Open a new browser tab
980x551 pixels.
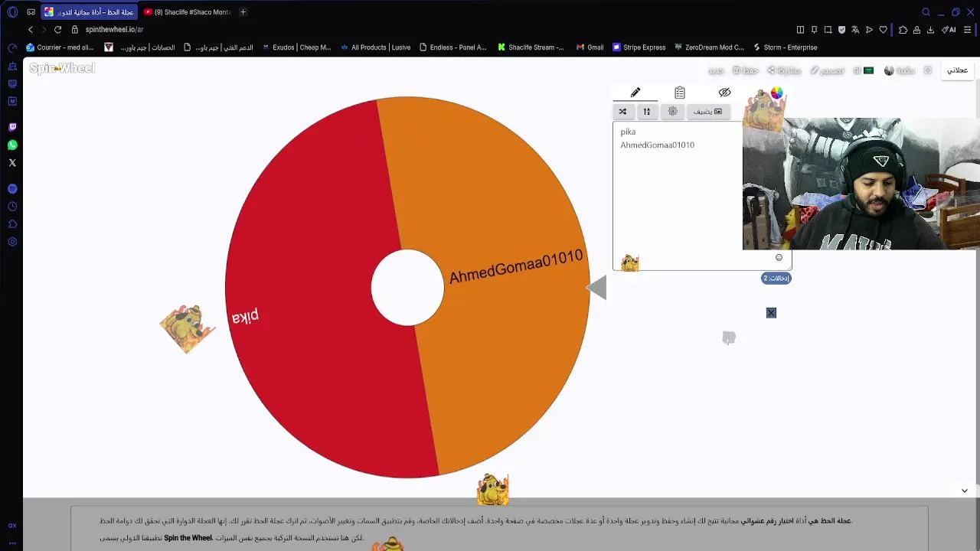click(243, 12)
